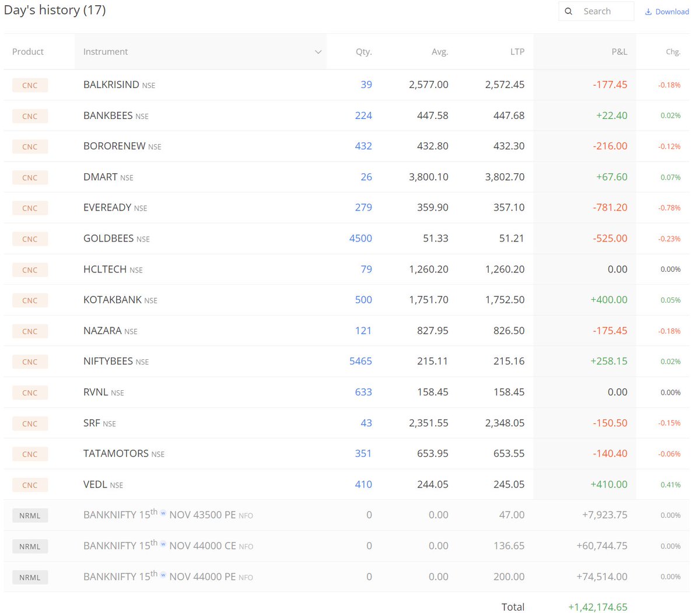Select the TATAMOTORS instrument name

116,454
